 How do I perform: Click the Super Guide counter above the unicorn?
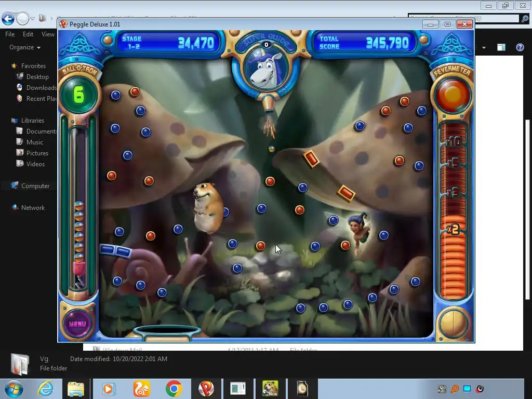[267, 45]
